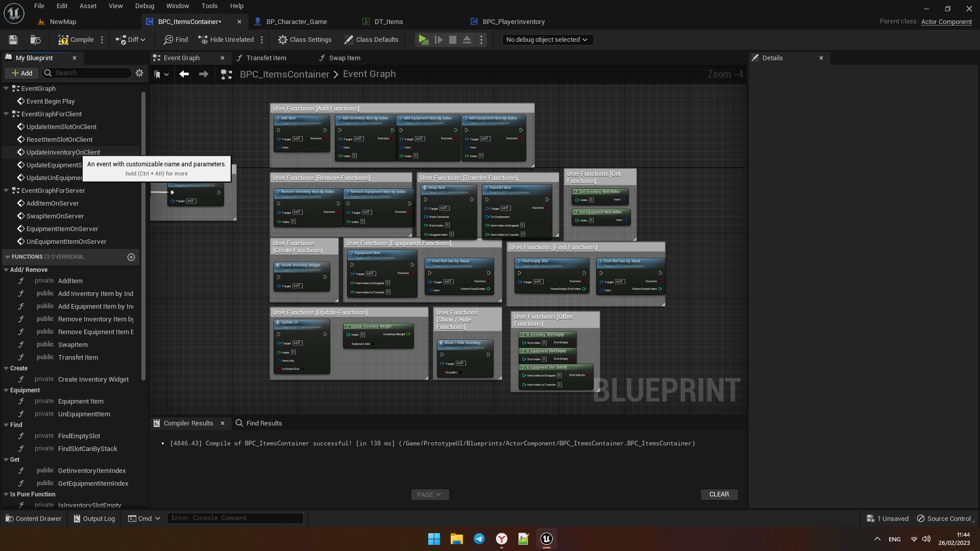The image size is (980, 551).
Task: Switch to Transfet Item graph tab
Action: 266,58
